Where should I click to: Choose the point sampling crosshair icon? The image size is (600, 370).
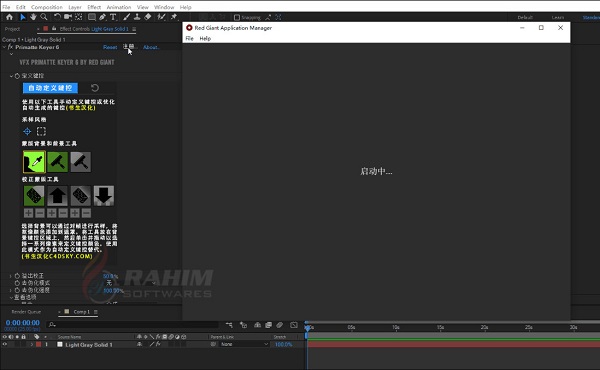pos(27,132)
